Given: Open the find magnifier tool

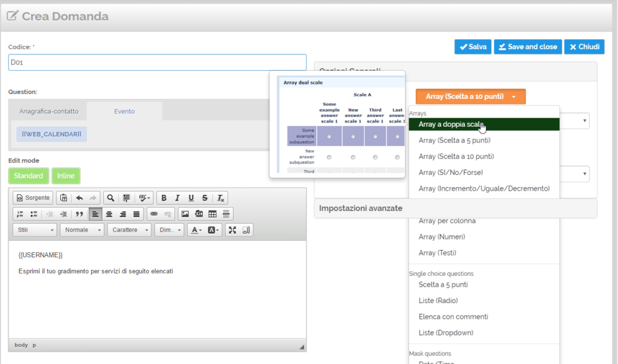Looking at the screenshot, I should (110, 198).
